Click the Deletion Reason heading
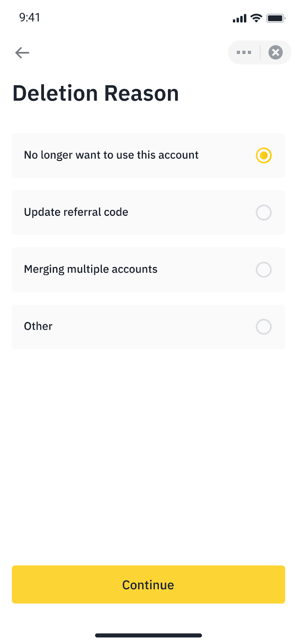 click(96, 93)
